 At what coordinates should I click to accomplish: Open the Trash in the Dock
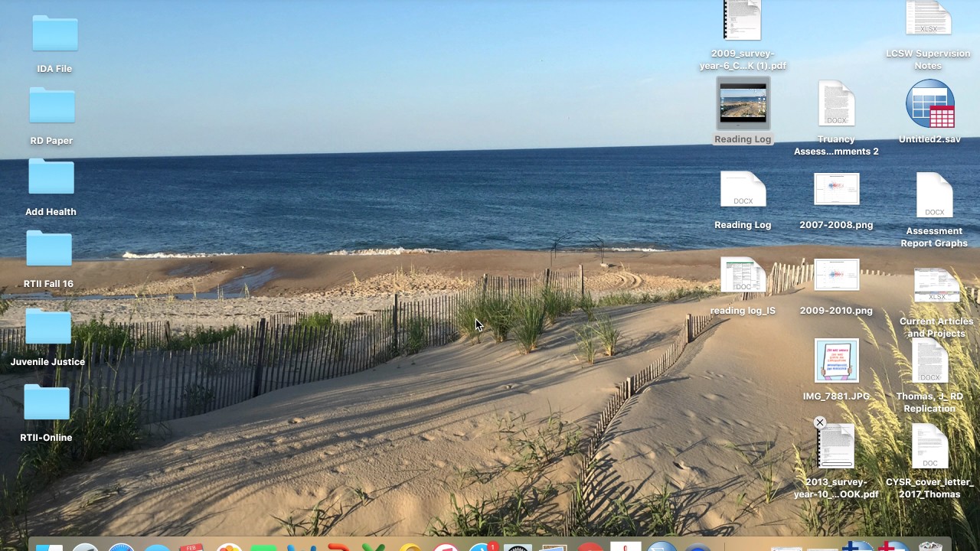930,546
